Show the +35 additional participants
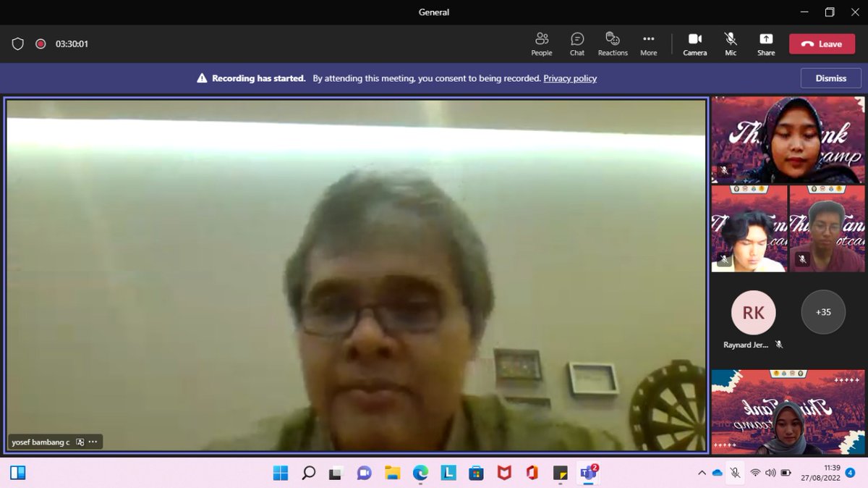The height and width of the screenshot is (488, 868). pos(823,312)
